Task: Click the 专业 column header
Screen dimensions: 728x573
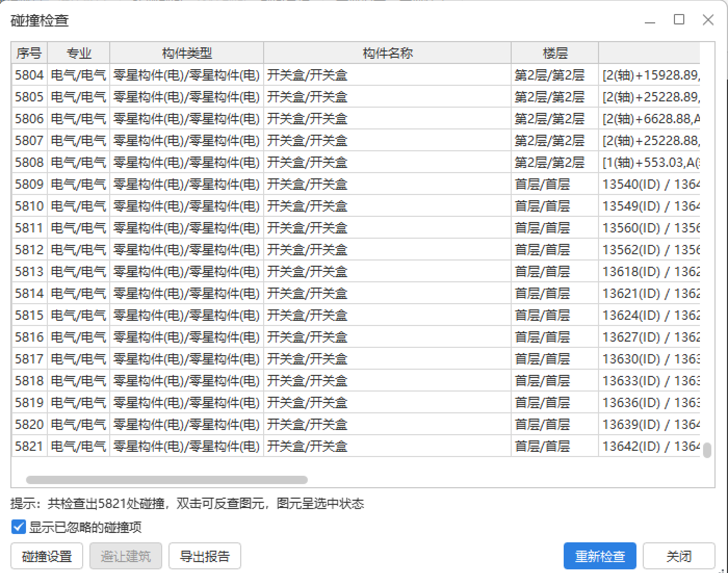Action: coord(79,53)
